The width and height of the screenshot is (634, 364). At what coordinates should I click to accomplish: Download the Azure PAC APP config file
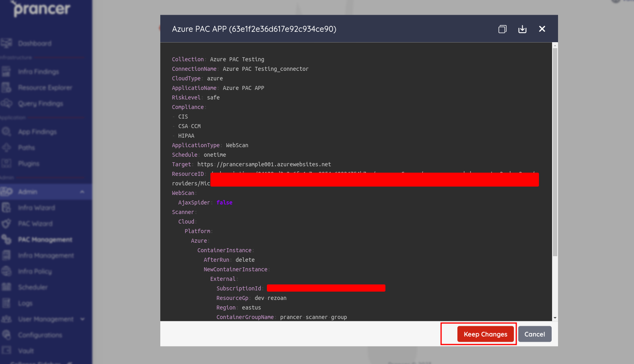[522, 29]
